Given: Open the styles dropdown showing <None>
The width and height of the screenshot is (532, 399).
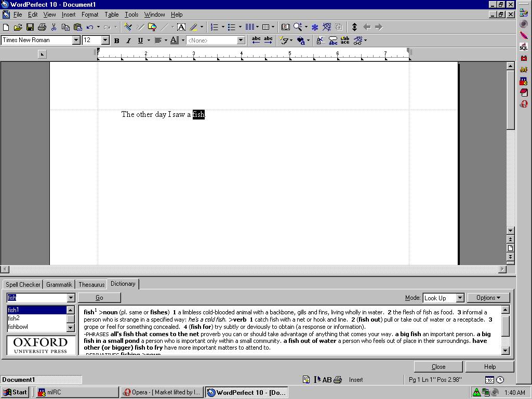Looking at the screenshot, I should (x=241, y=41).
